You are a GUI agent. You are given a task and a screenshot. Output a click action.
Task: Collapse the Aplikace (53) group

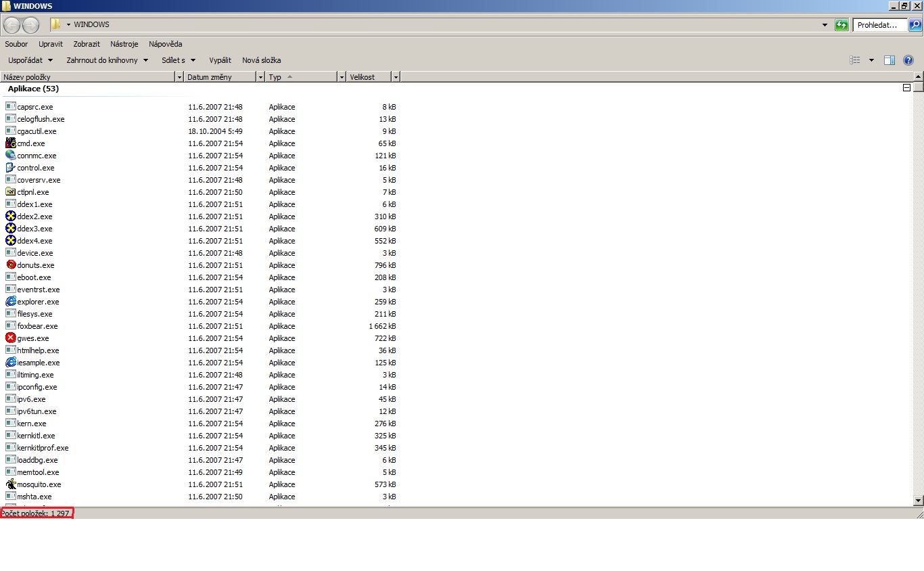[x=906, y=88]
